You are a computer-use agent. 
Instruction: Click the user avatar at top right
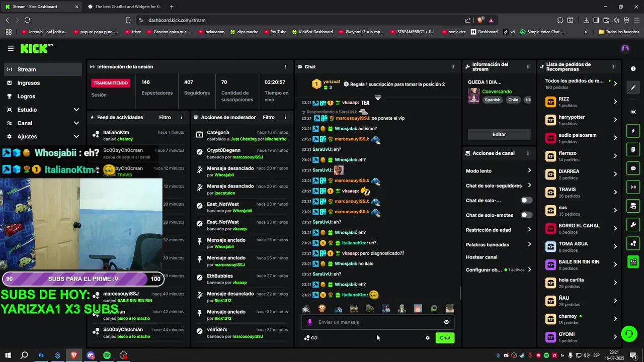[625, 49]
